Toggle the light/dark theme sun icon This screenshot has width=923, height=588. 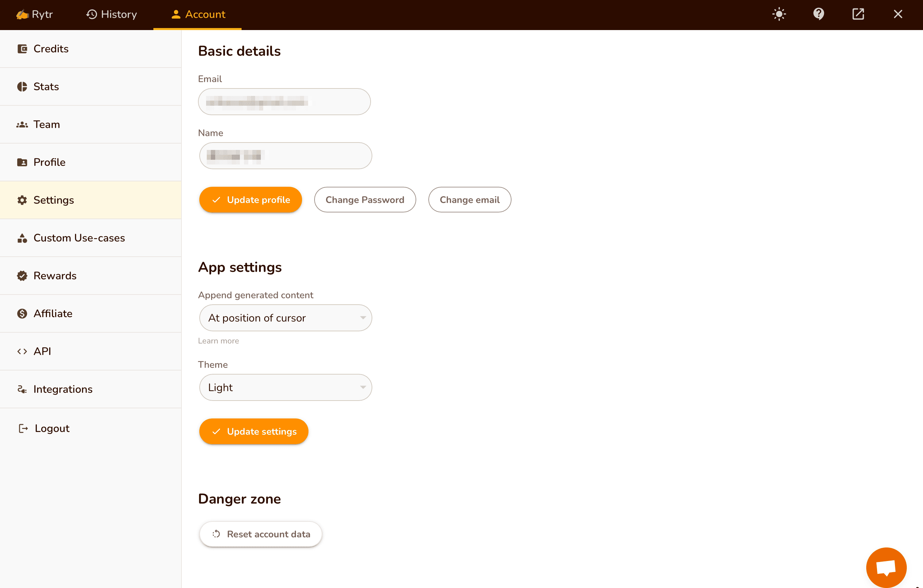pyautogui.click(x=779, y=14)
